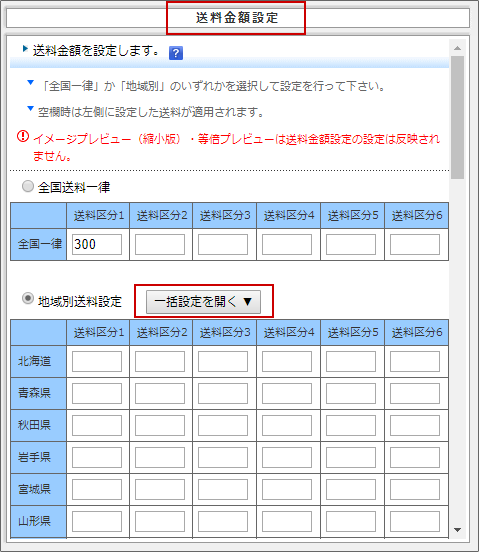
Task: Click the 全国一律 送料区分3 input field
Action: coord(223,244)
